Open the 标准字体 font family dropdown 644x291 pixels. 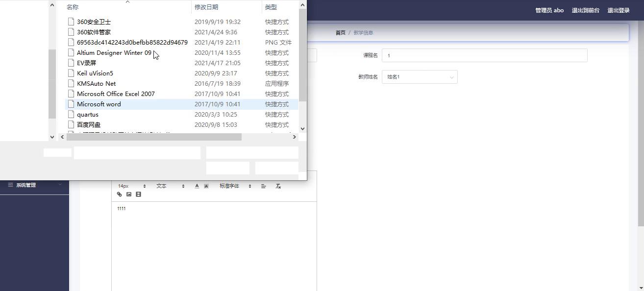pyautogui.click(x=235, y=186)
